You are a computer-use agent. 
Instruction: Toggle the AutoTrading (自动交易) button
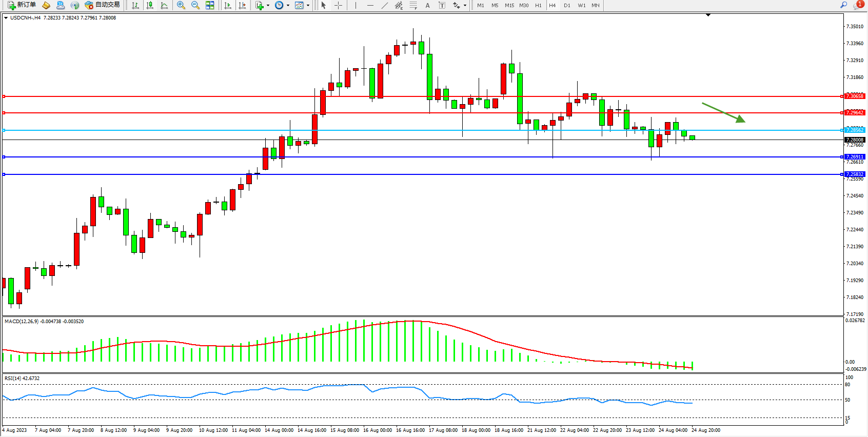click(x=102, y=5)
